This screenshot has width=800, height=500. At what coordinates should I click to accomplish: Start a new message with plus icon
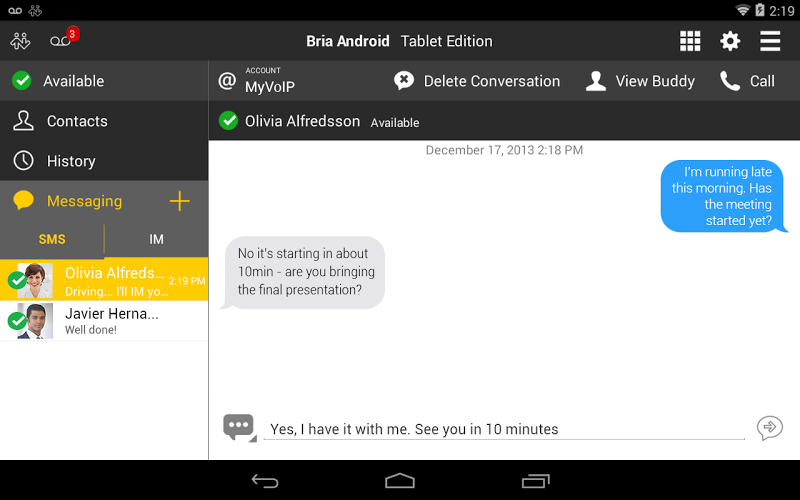click(180, 201)
